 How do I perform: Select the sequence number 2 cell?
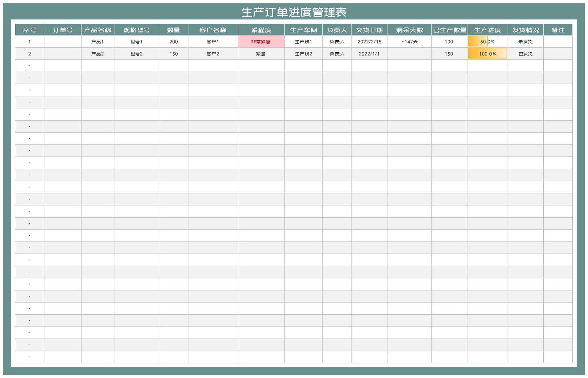click(x=29, y=54)
